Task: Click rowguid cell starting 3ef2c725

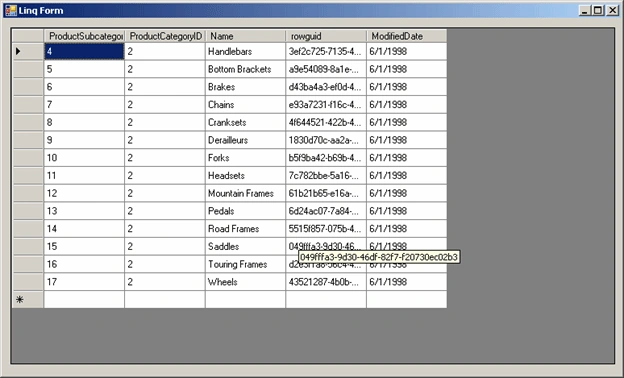Action: [x=326, y=51]
